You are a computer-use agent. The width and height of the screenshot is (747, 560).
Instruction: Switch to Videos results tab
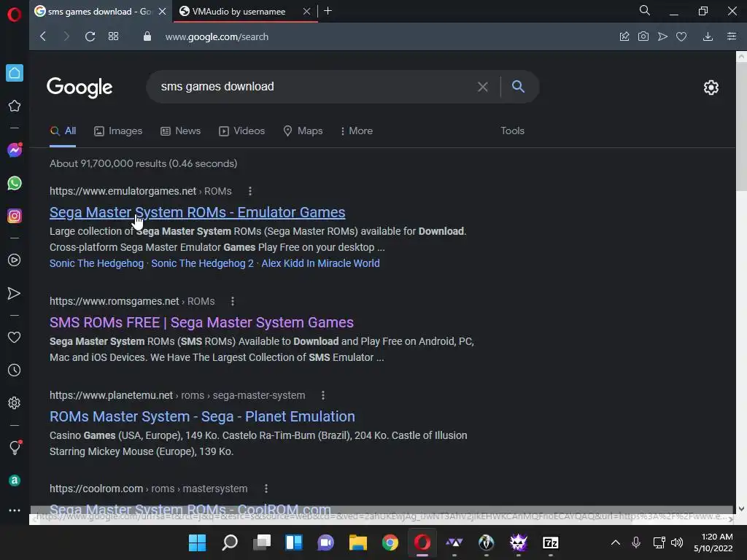pos(241,131)
